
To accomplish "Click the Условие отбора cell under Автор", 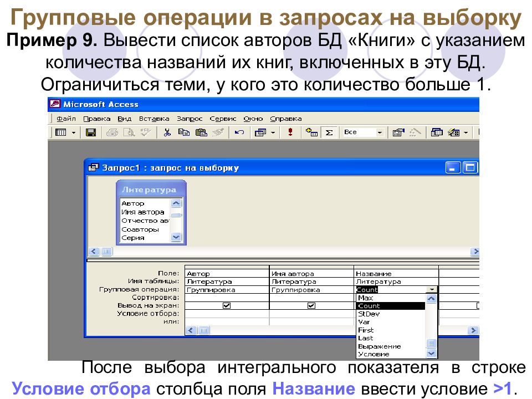I will (226, 314).
